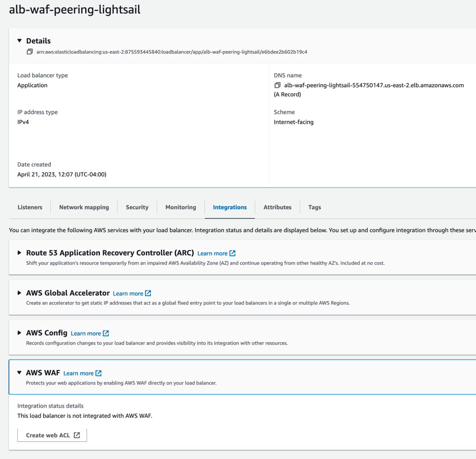Click external icon on Create web ACL
Image resolution: width=476 pixels, height=459 pixels.
pos(77,435)
